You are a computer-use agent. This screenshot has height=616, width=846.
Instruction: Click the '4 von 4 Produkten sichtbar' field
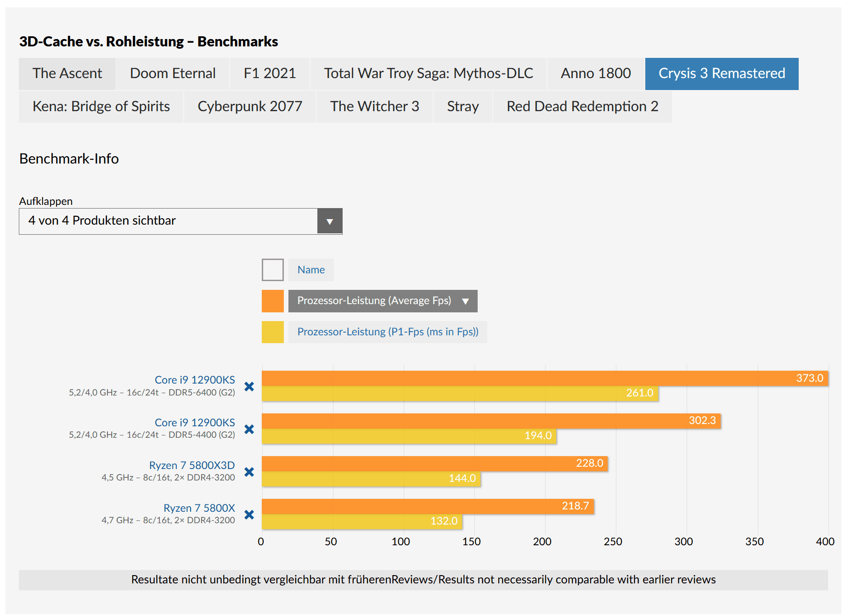pos(180,221)
